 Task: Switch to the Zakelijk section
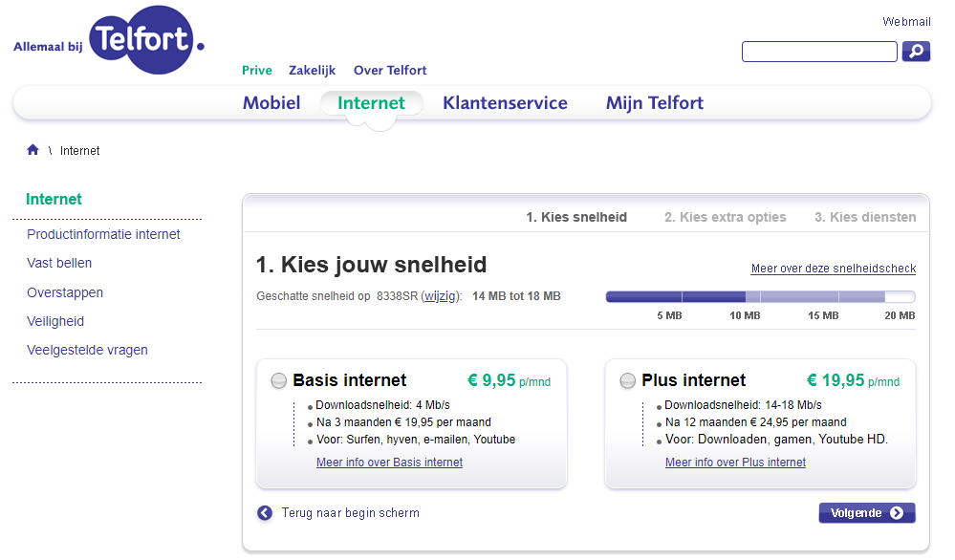(312, 70)
